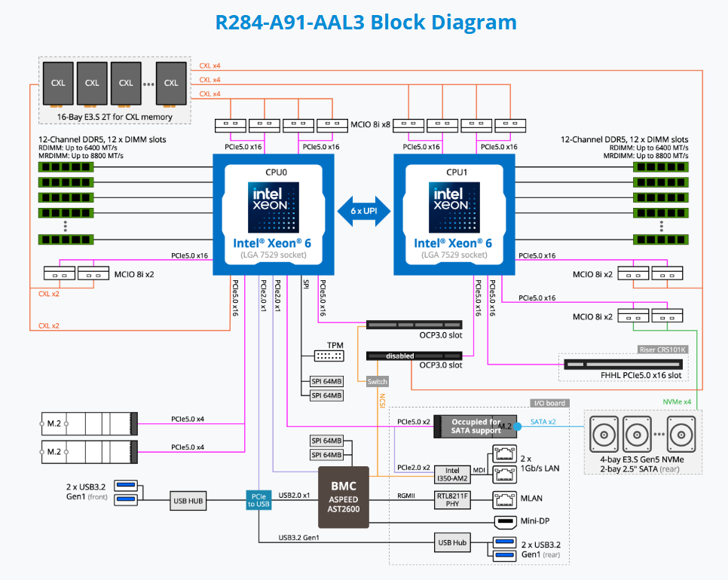Click the I/O board label tag

549,404
